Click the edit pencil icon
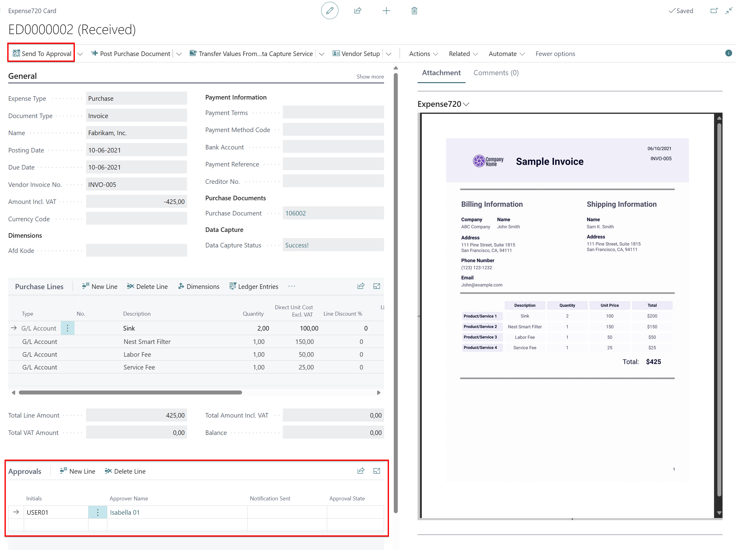 click(329, 11)
